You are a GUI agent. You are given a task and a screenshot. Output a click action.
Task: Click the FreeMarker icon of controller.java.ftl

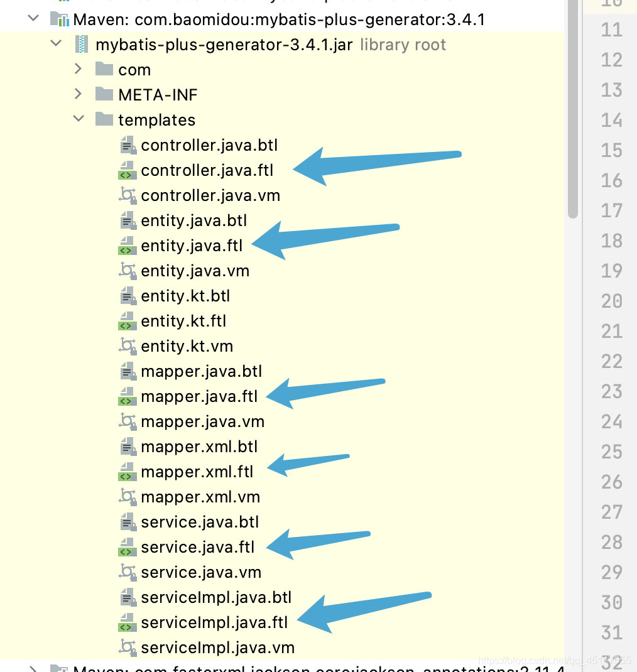coord(128,170)
